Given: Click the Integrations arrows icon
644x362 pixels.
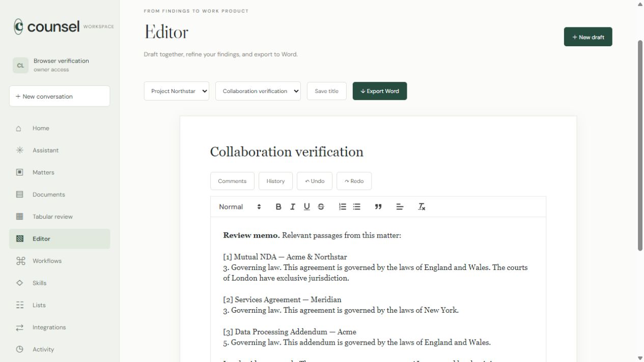Looking at the screenshot, I should [x=19, y=327].
